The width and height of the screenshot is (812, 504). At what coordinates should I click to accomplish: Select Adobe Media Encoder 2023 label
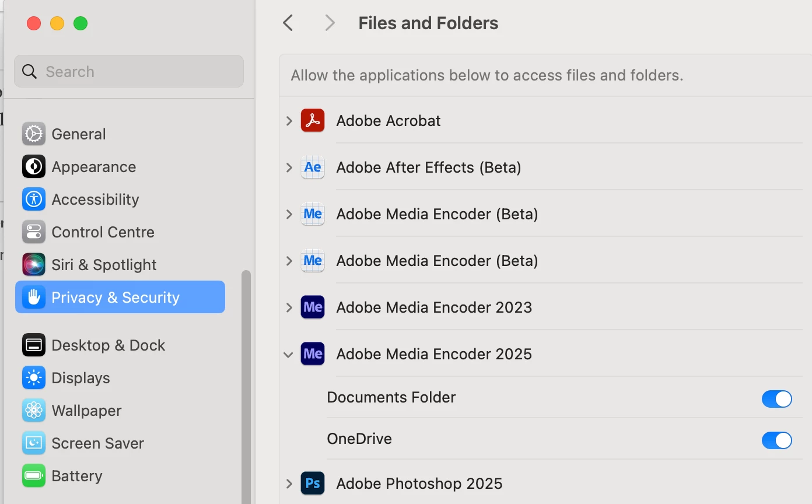[x=434, y=307]
